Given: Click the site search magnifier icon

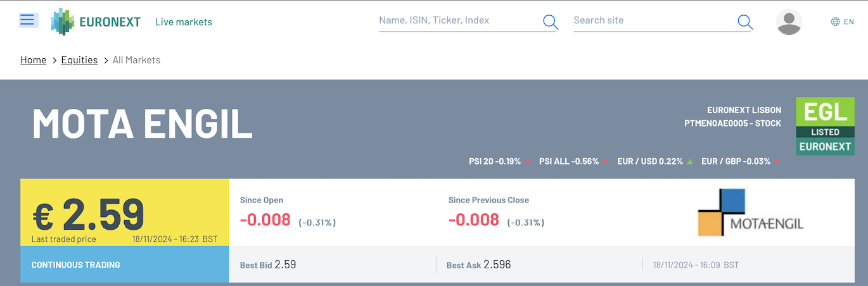Looking at the screenshot, I should 745,22.
